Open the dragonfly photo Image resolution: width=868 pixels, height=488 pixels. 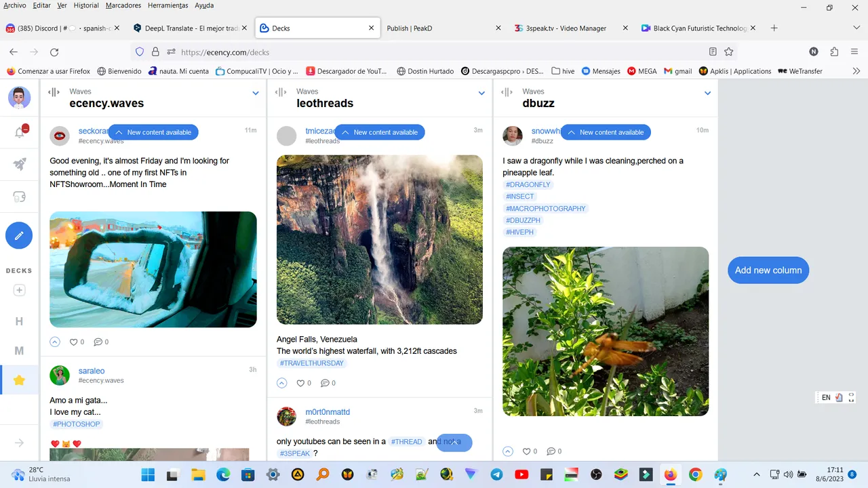point(606,331)
